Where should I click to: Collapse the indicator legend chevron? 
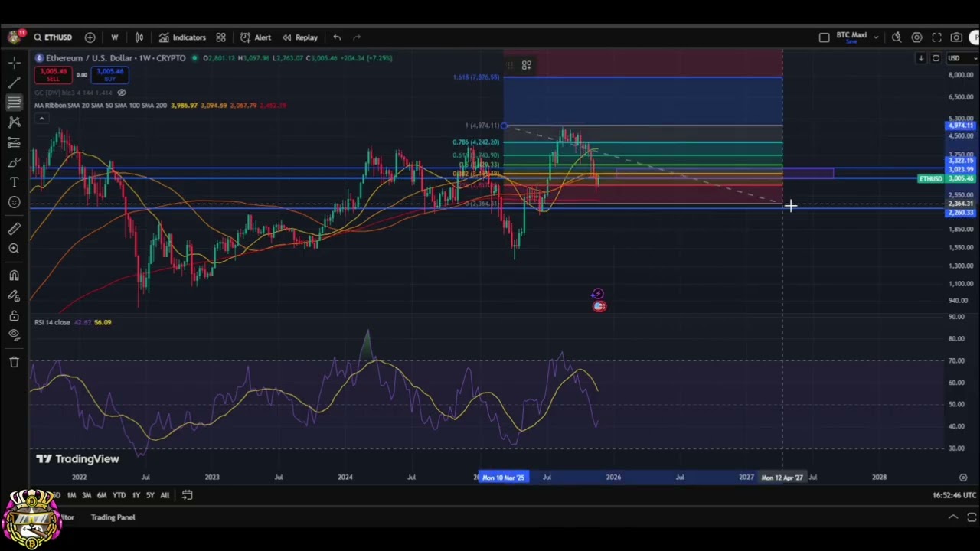[x=41, y=119]
